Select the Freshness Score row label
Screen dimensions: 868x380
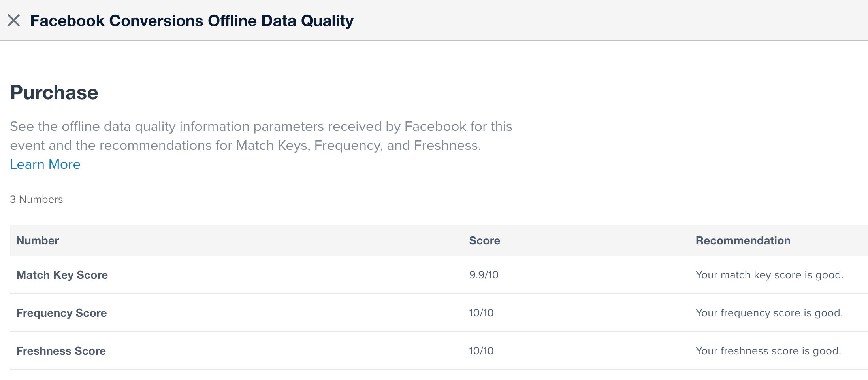pyautogui.click(x=61, y=351)
